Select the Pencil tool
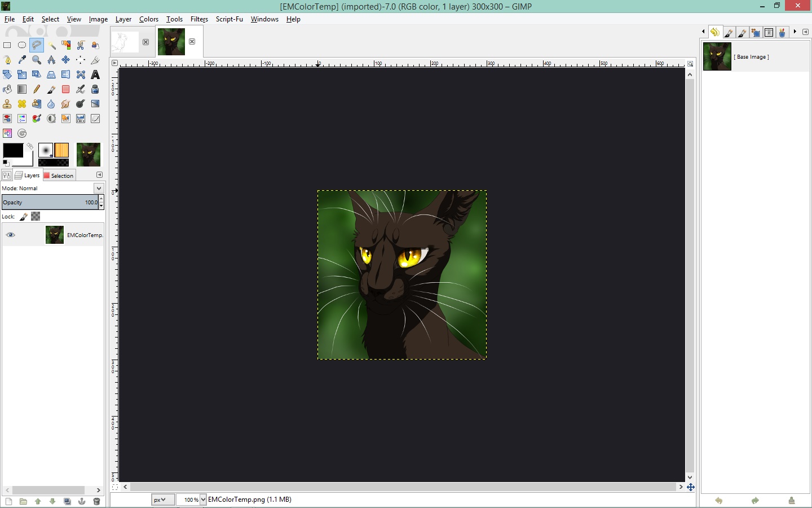The width and height of the screenshot is (812, 508). tap(37, 89)
